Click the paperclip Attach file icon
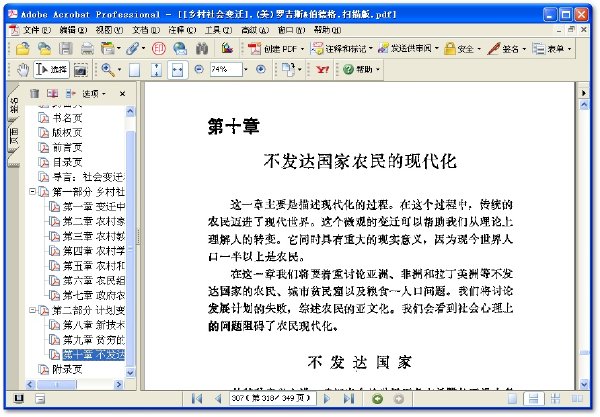The width and height of the screenshot is (600, 417). (133, 49)
